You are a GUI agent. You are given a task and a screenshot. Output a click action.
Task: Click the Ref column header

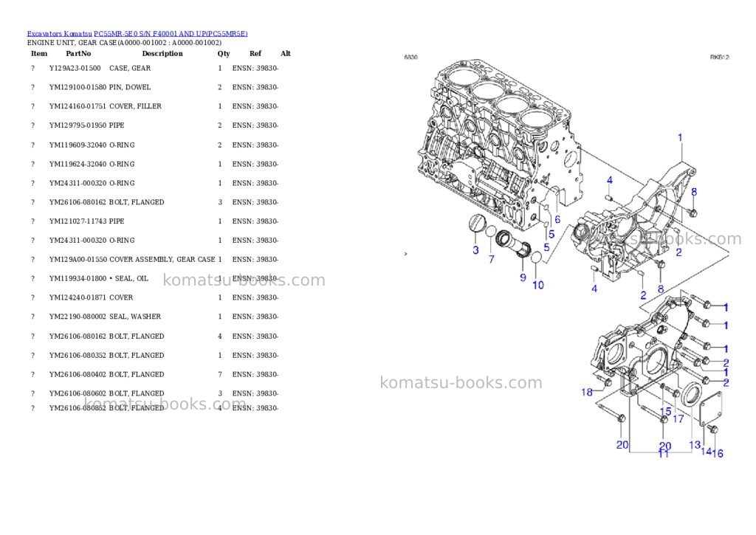click(255, 53)
